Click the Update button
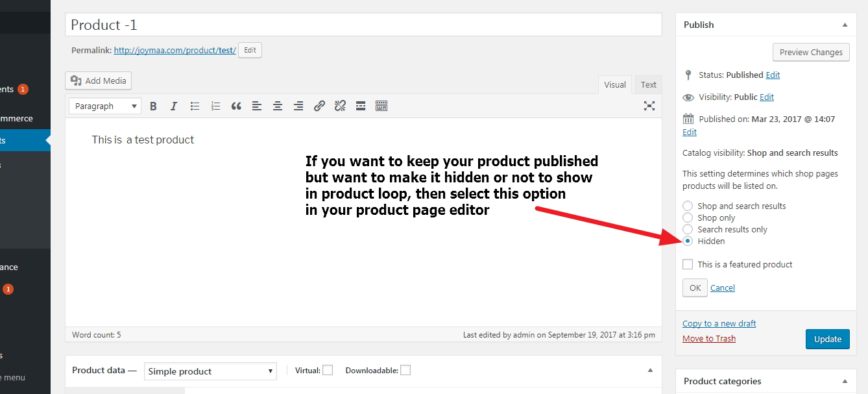 point(827,339)
